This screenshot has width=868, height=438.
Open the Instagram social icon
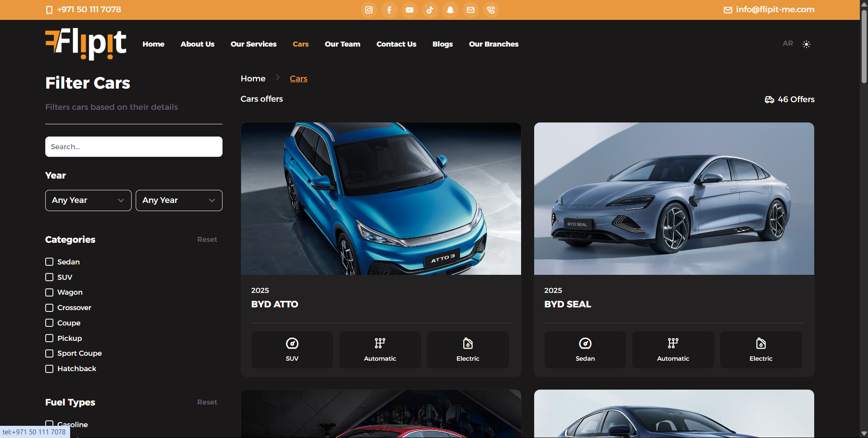[x=369, y=10]
